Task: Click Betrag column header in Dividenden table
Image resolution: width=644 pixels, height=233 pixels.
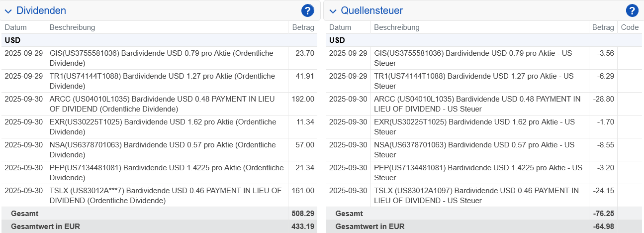Action: pyautogui.click(x=303, y=27)
